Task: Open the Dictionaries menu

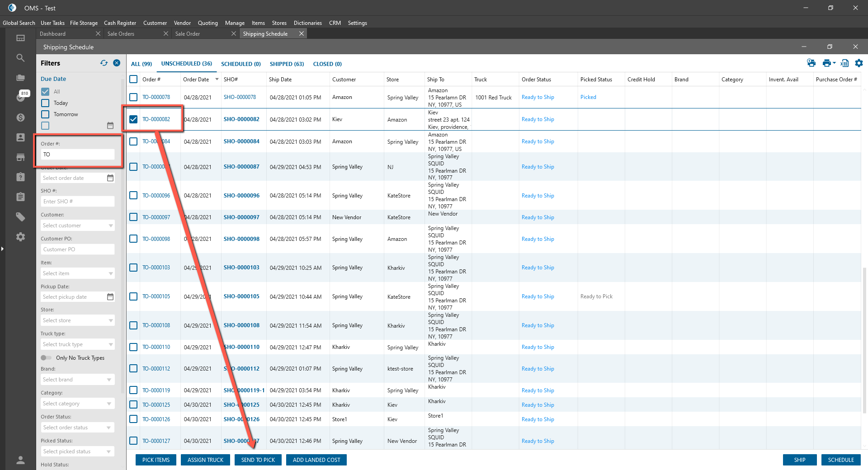Action: pos(307,23)
